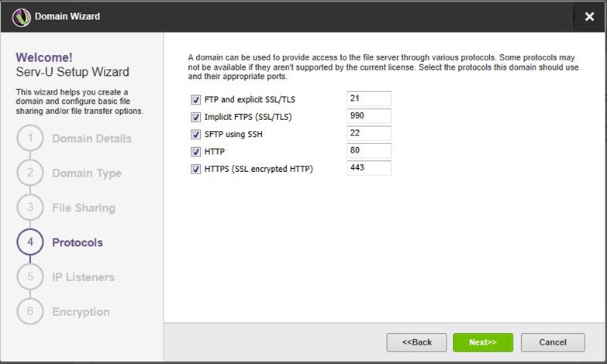Close the Domain Wizard dialog
Viewport: 607px width, 364px height.
pyautogui.click(x=589, y=16)
